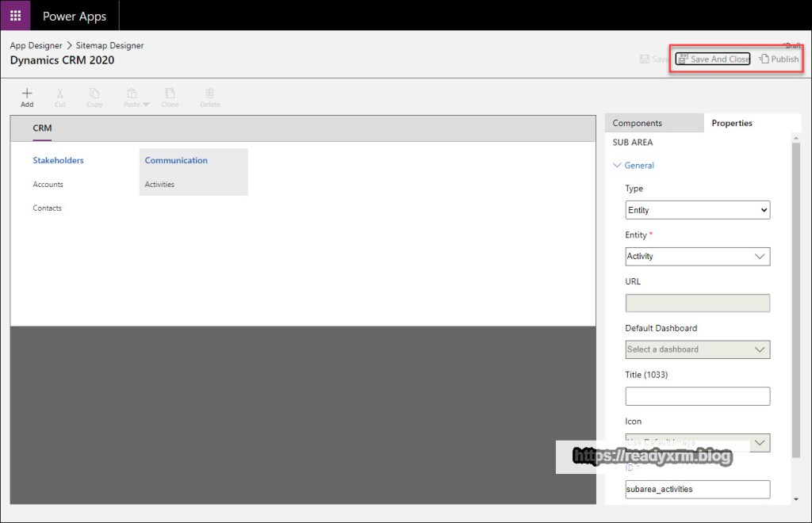Click the Copy icon in toolbar
The width and height of the screenshot is (812, 523).
[x=94, y=94]
